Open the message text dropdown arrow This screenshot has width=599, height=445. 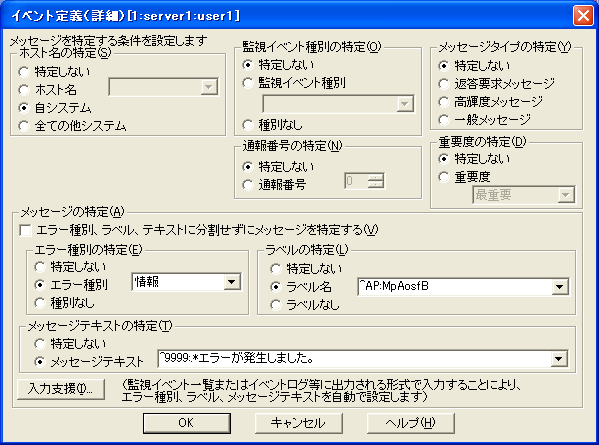(559, 359)
